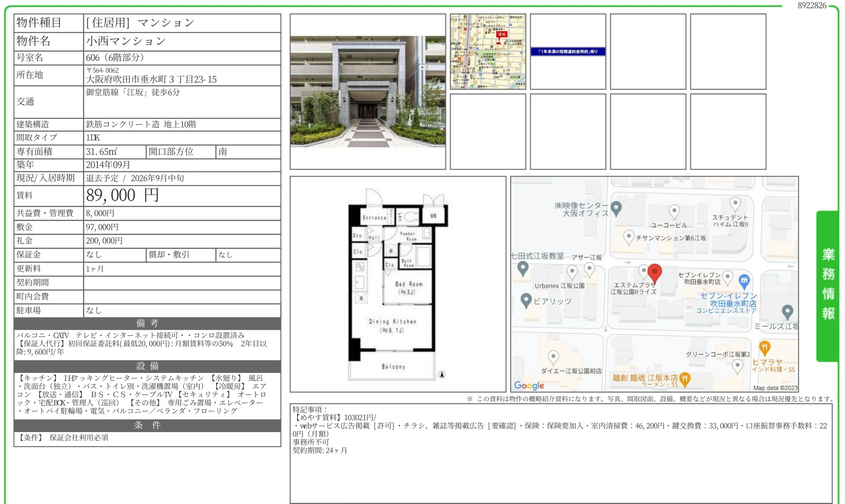Open the 1DK floor plan image
845x504 pixels.
coord(398,284)
